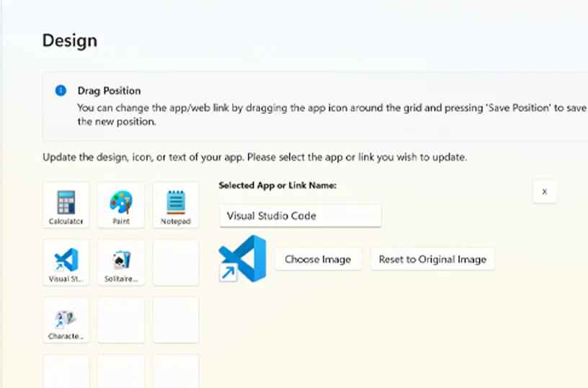This screenshot has width=588, height=388.
Task: Select the Notepad app tile
Action: (x=176, y=205)
